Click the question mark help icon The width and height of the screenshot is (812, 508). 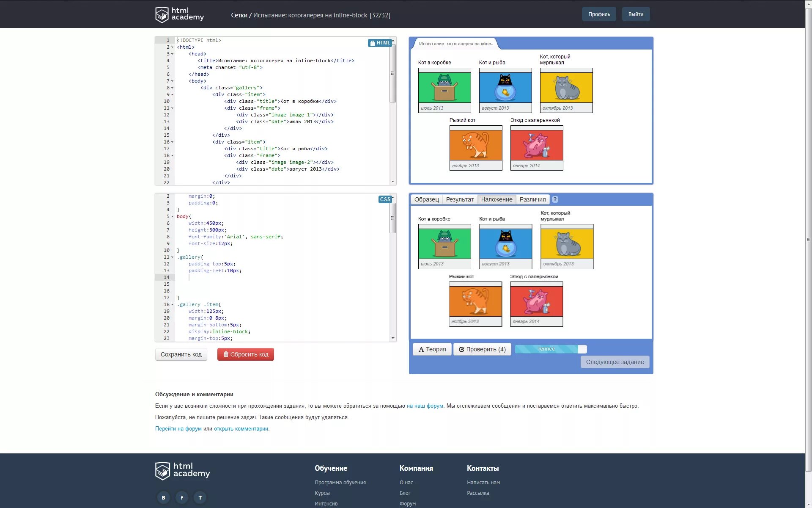click(555, 199)
